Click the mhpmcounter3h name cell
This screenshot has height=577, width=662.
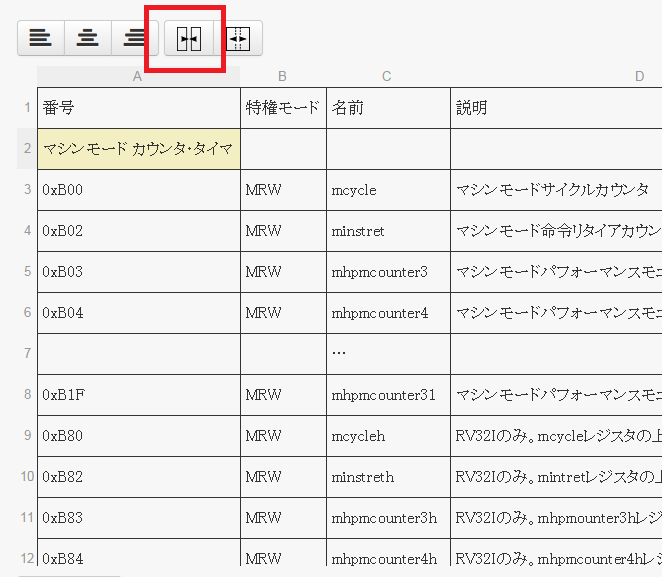point(388,517)
